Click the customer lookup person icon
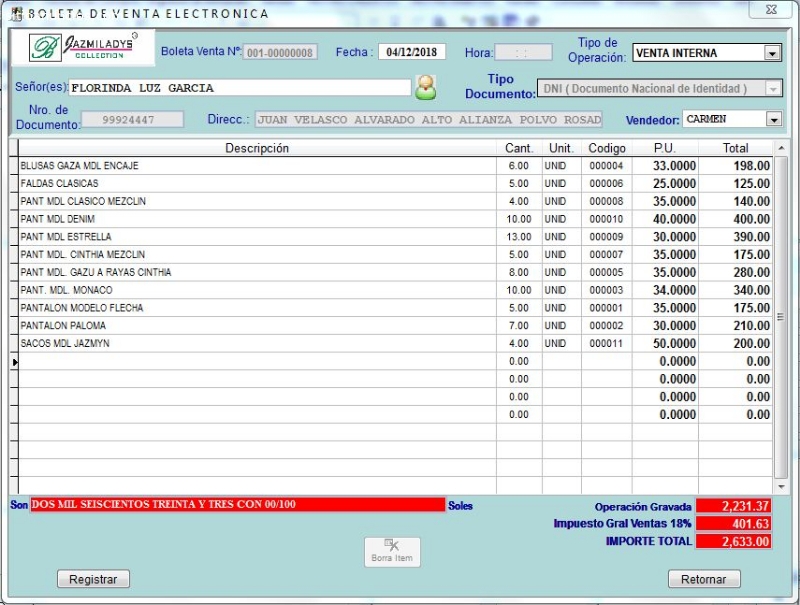800x605 pixels. 426,87
